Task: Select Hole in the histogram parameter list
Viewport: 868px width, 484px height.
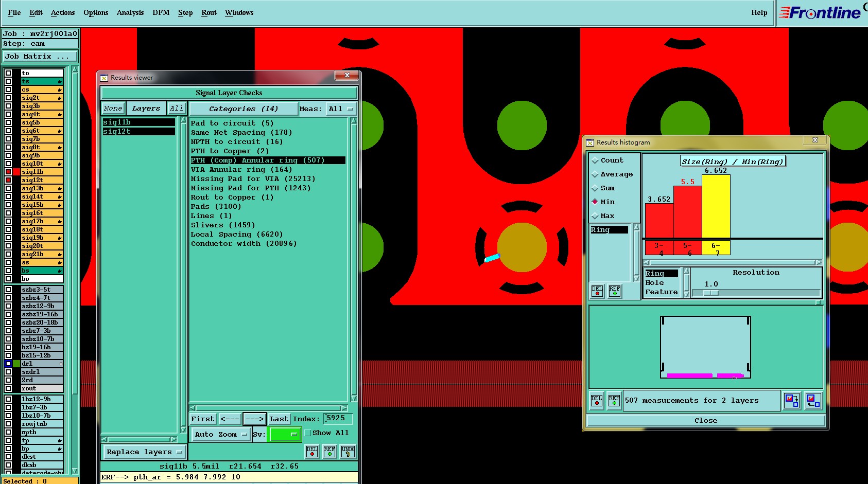Action: 655,283
